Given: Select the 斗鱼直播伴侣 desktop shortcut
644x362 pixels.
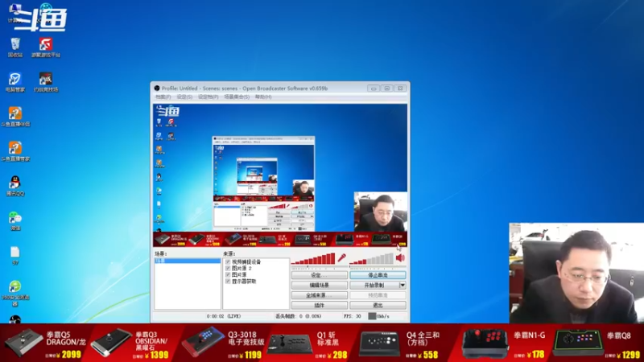Looking at the screenshot, I should pyautogui.click(x=15, y=117).
